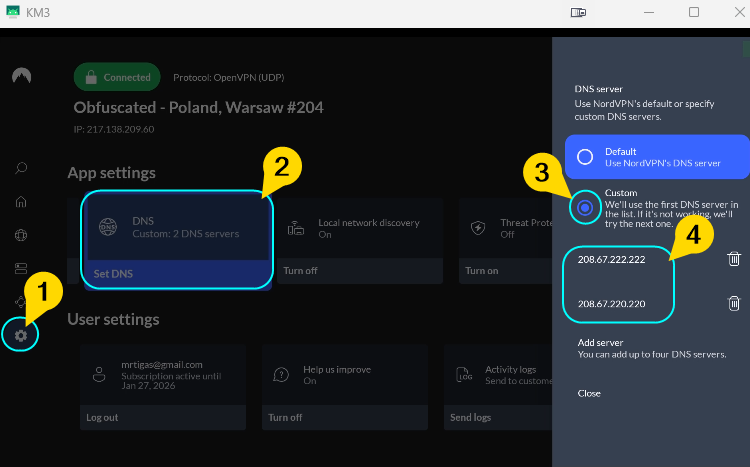
Task: Click the 208.67.222.222 DNS entry
Action: click(x=611, y=259)
